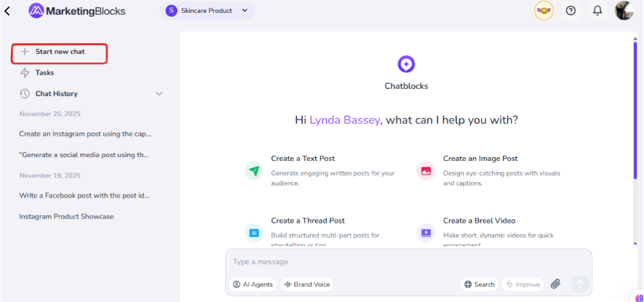644x302 pixels.
Task: Open the Tasks menu item
Action: point(44,73)
